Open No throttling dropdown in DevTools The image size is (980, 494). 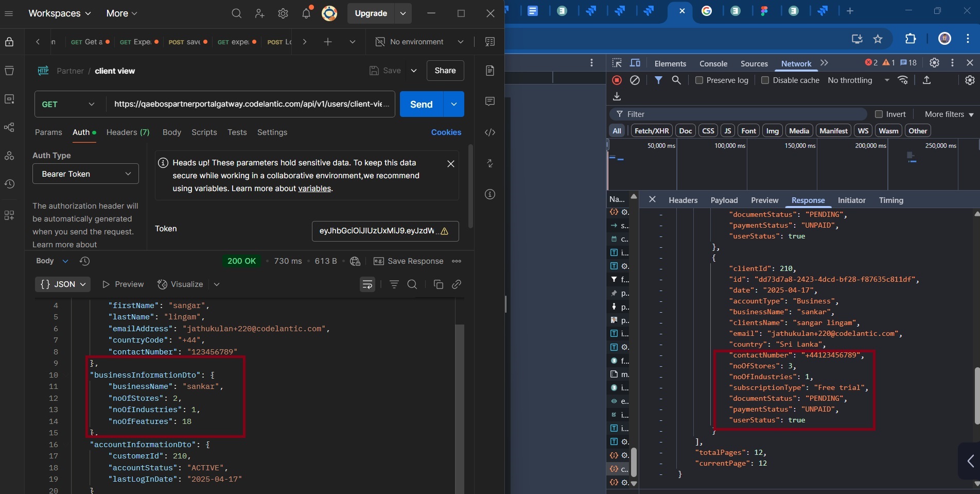858,80
